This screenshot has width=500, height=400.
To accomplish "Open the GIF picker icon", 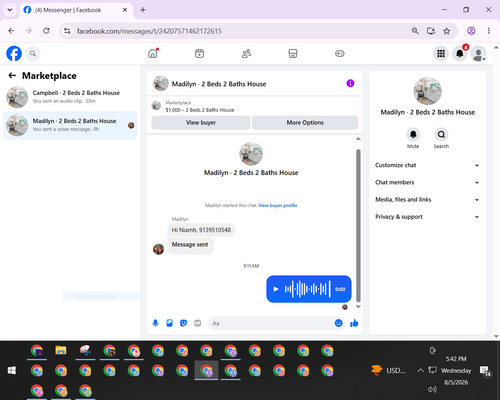I will 197,323.
